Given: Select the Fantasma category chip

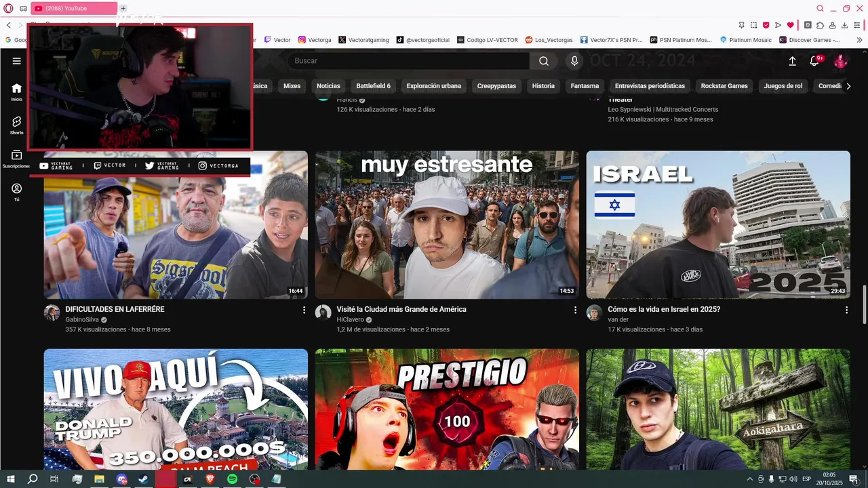Looking at the screenshot, I should 585,86.
